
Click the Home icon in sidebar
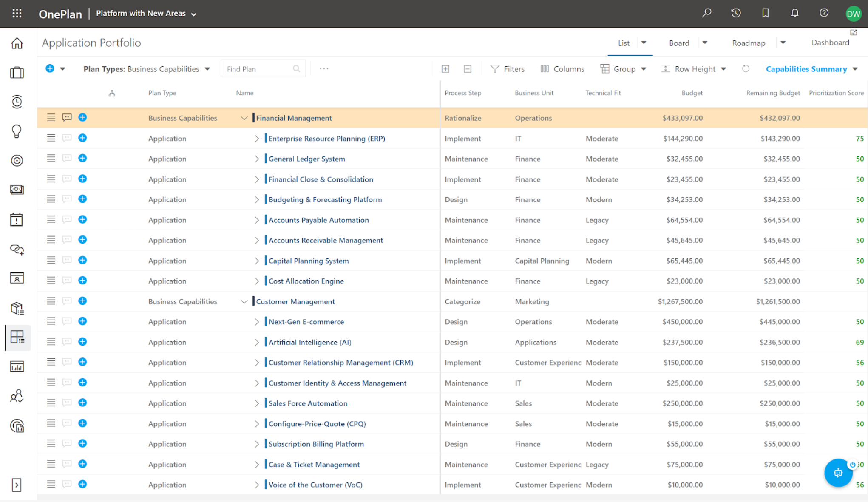click(x=17, y=43)
